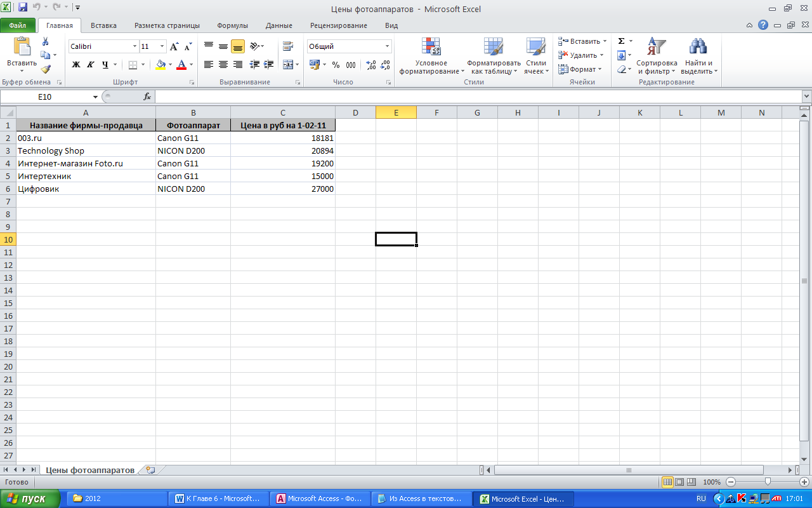The height and width of the screenshot is (508, 812).
Task: Click the пуск Start button
Action: [x=30, y=498]
